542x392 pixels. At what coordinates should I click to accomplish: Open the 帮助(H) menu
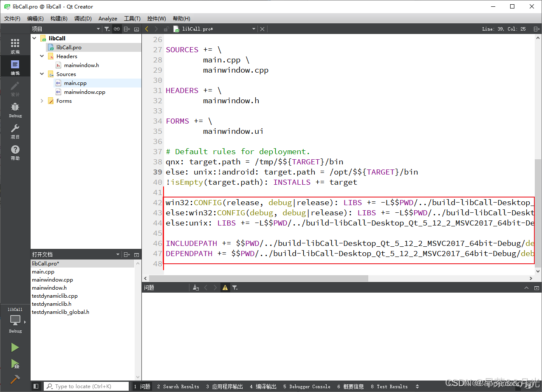pos(181,18)
